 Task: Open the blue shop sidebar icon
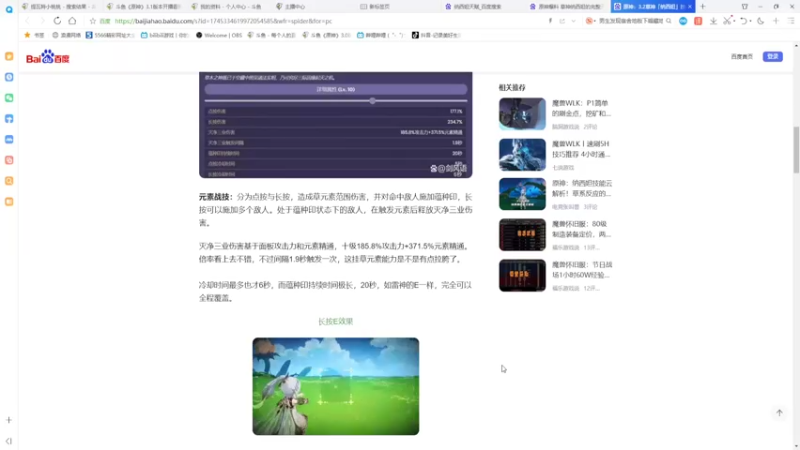[9, 119]
